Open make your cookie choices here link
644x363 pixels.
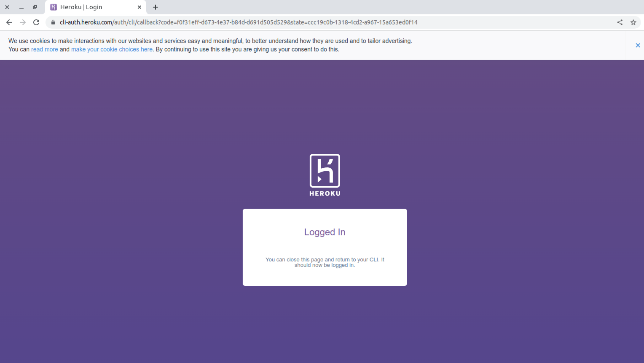(112, 49)
